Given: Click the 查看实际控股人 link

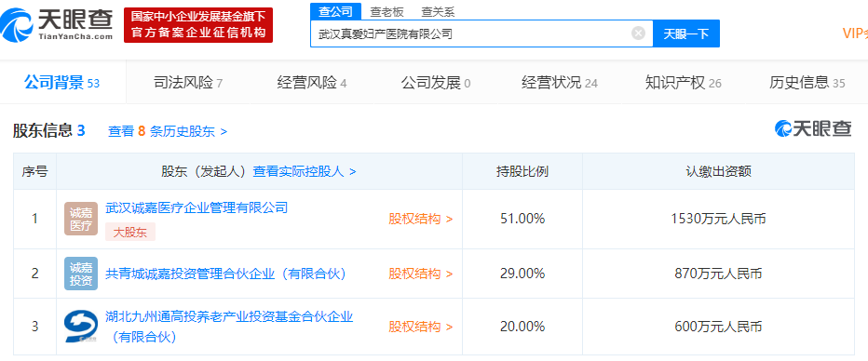Looking at the screenshot, I should [305, 171].
